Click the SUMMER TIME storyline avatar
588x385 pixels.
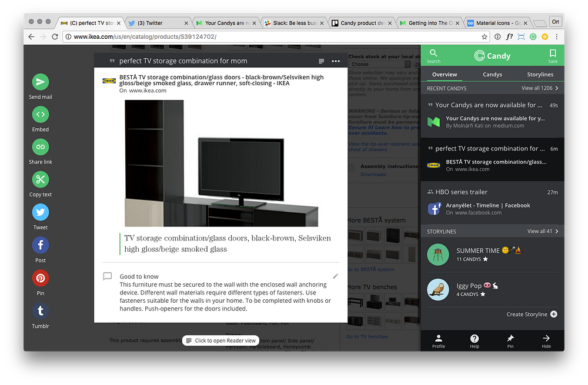pos(438,255)
